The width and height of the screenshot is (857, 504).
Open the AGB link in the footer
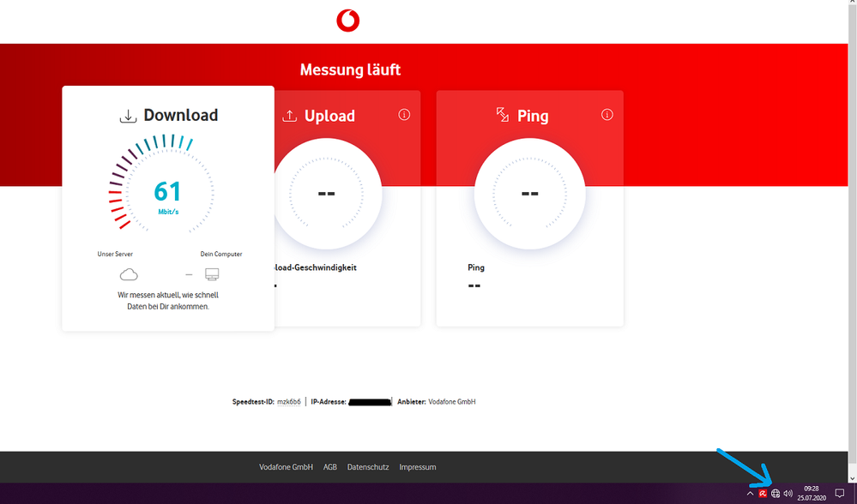pyautogui.click(x=330, y=466)
